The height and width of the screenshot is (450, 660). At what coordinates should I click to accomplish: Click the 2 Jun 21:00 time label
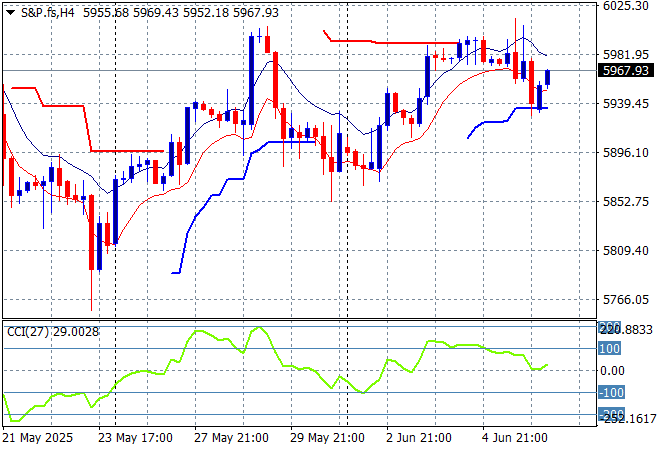pyautogui.click(x=419, y=438)
